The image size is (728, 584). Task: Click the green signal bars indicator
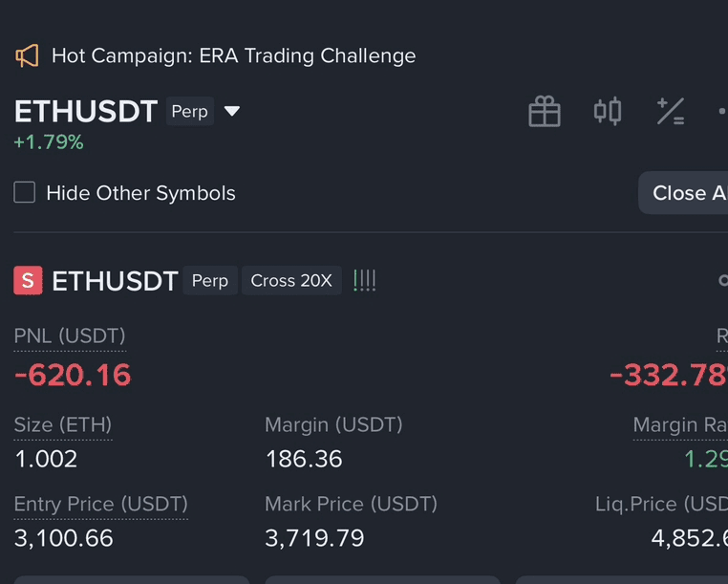(364, 281)
